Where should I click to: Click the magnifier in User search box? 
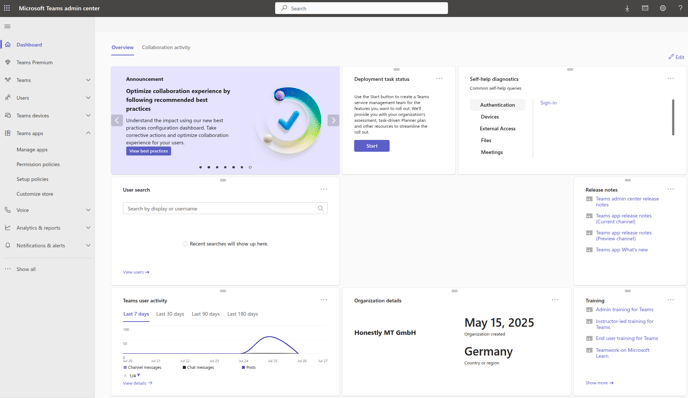[321, 208]
